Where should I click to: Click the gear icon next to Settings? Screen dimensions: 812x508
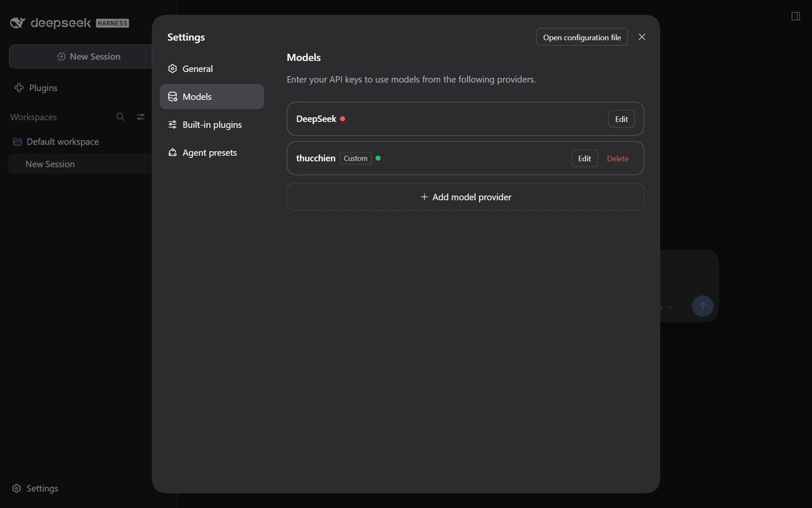click(x=16, y=488)
